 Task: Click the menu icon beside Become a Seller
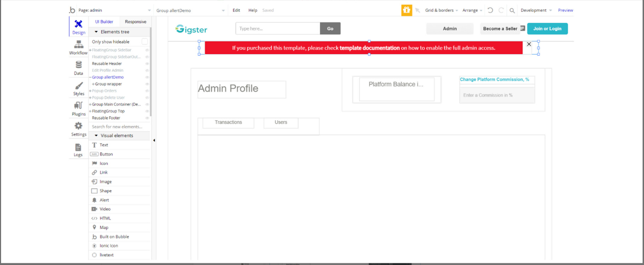coord(523,28)
